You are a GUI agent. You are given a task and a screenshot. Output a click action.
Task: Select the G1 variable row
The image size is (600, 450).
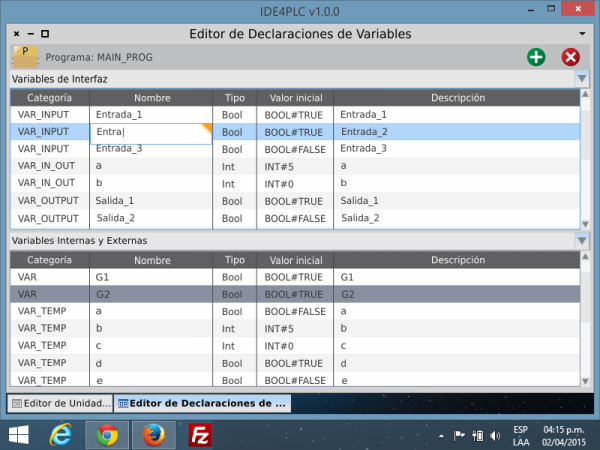(295, 277)
